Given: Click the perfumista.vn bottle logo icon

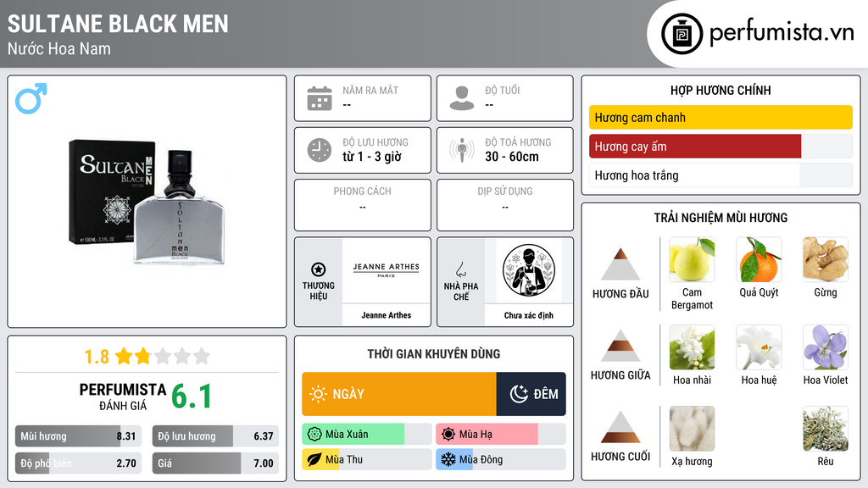Looking at the screenshot, I should tap(682, 34).
